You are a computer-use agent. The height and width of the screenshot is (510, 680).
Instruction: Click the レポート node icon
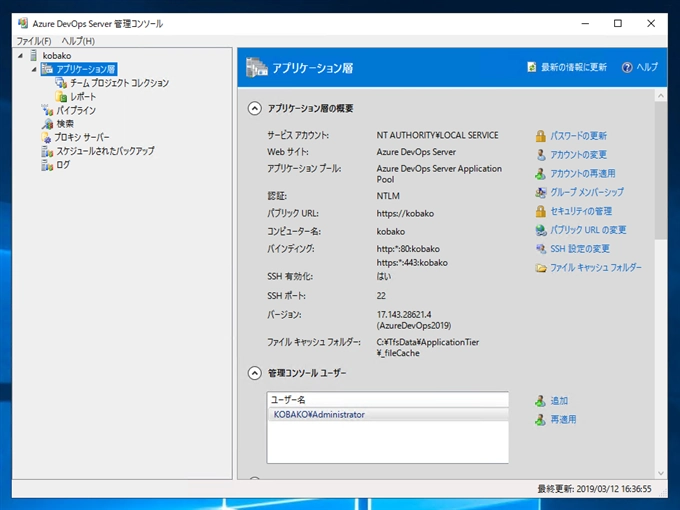click(61, 96)
